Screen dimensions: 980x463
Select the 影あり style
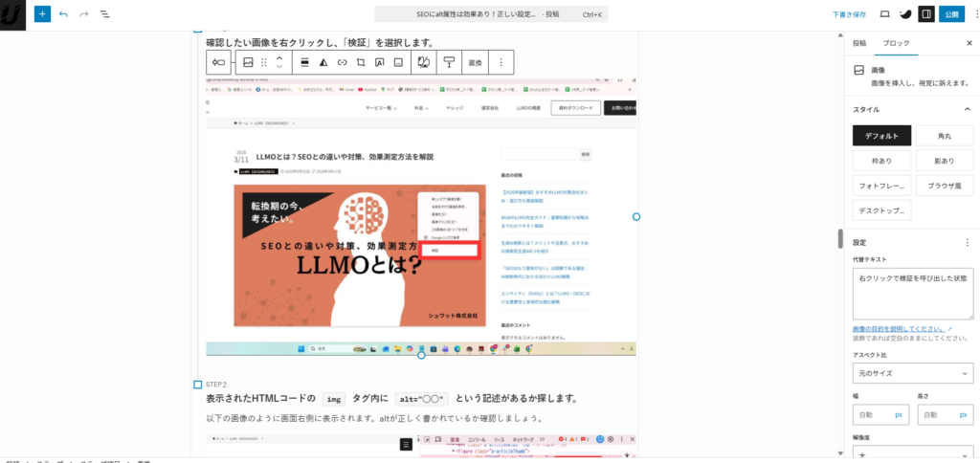click(945, 161)
